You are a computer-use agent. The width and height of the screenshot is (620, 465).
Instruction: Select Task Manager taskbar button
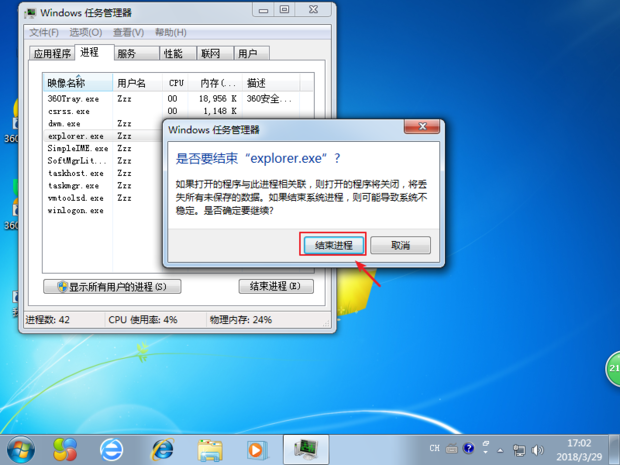pyautogui.click(x=306, y=450)
